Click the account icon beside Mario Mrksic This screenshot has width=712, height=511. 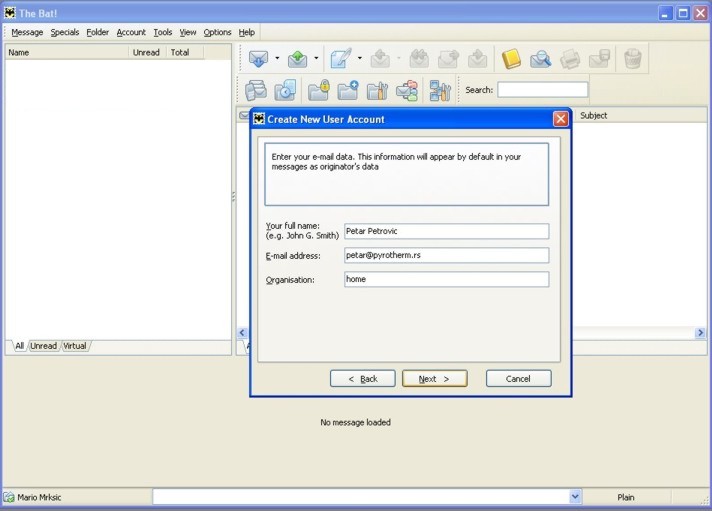pyautogui.click(x=9, y=497)
